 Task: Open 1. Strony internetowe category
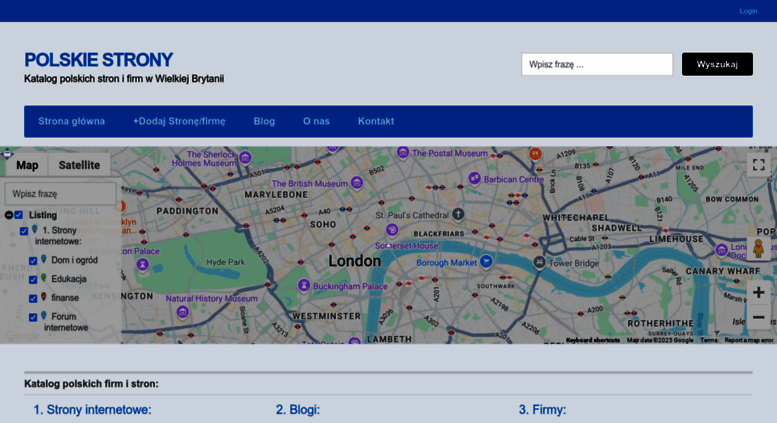[x=92, y=410]
